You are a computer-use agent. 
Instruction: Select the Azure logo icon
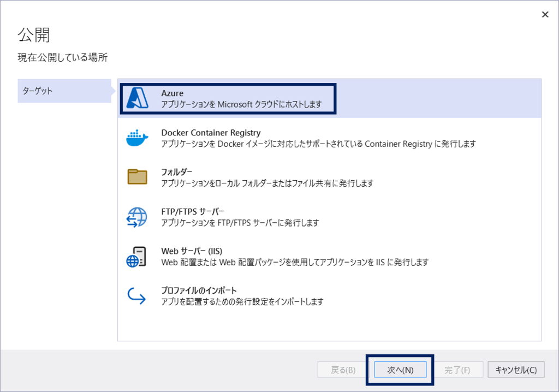click(138, 98)
